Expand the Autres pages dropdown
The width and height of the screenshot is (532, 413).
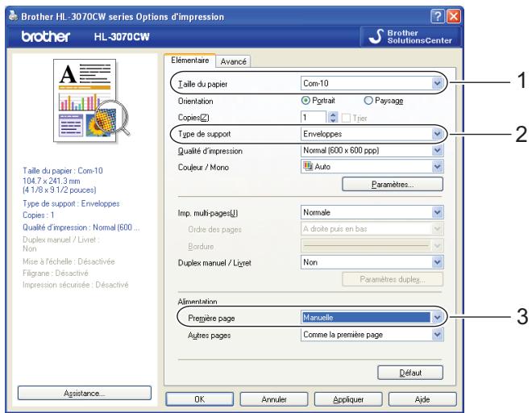click(x=437, y=335)
